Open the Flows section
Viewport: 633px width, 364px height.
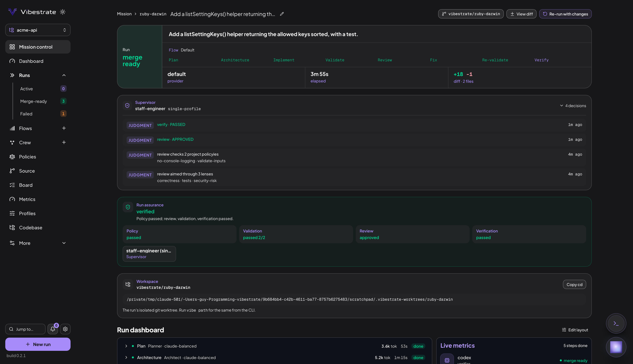click(x=26, y=128)
